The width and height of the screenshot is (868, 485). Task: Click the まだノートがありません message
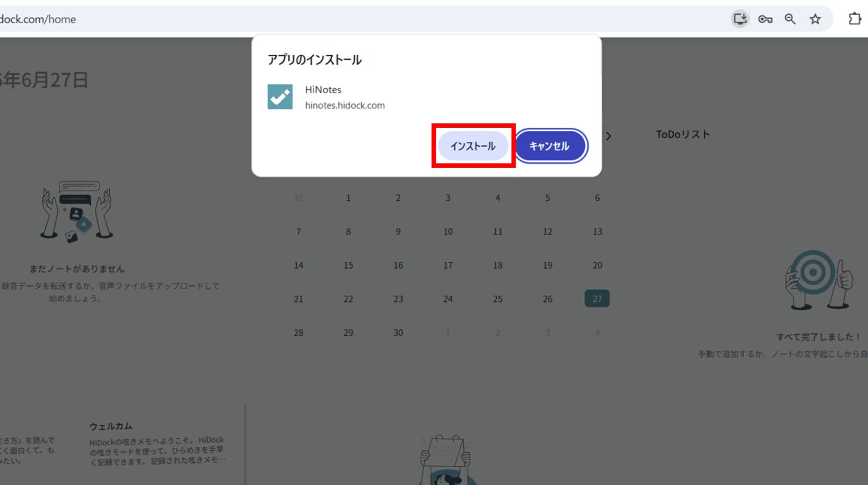click(77, 269)
